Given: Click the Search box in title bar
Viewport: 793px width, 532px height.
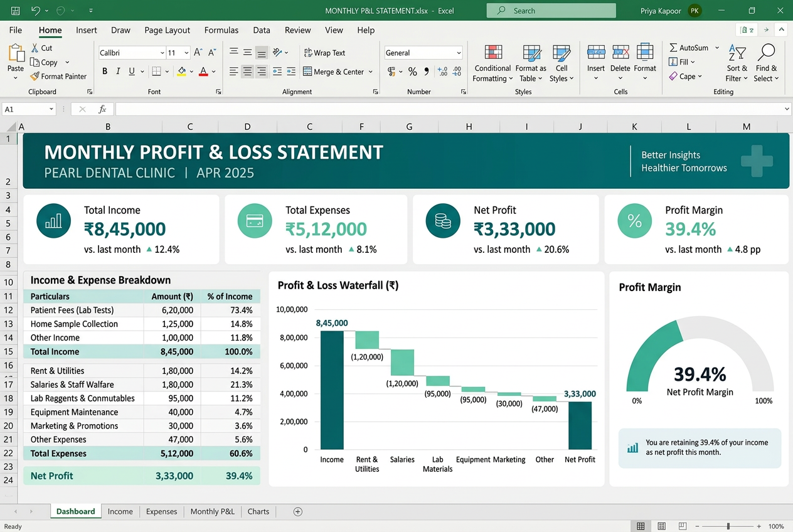Looking at the screenshot, I should tap(551, 11).
